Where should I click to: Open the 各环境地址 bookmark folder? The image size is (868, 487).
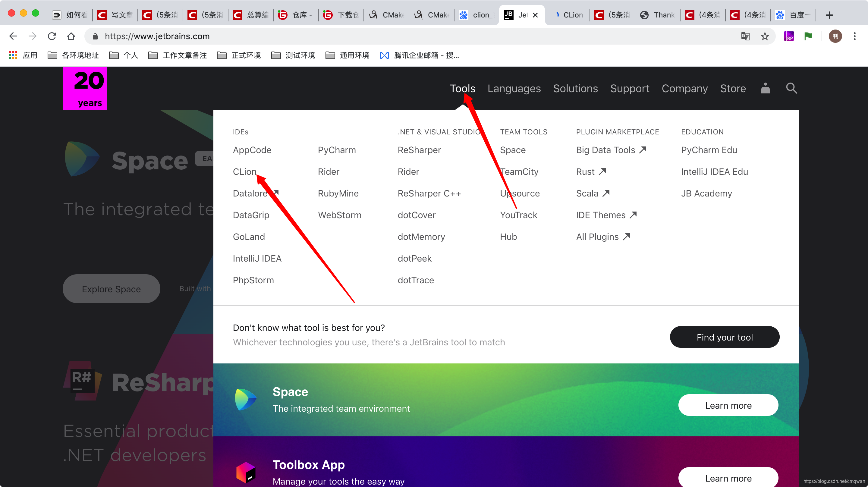pyautogui.click(x=73, y=55)
